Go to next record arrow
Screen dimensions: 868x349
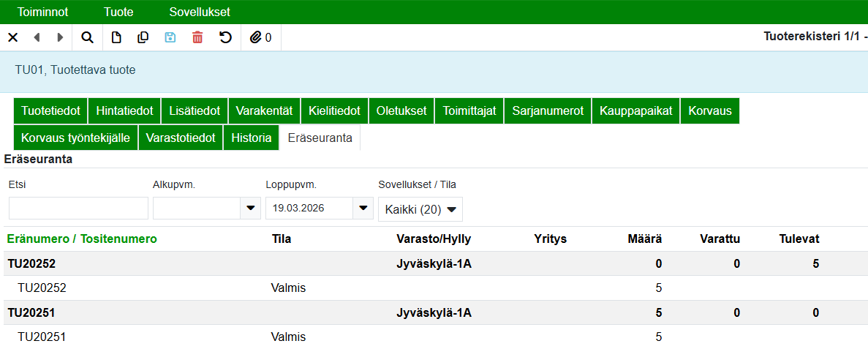coord(60,37)
